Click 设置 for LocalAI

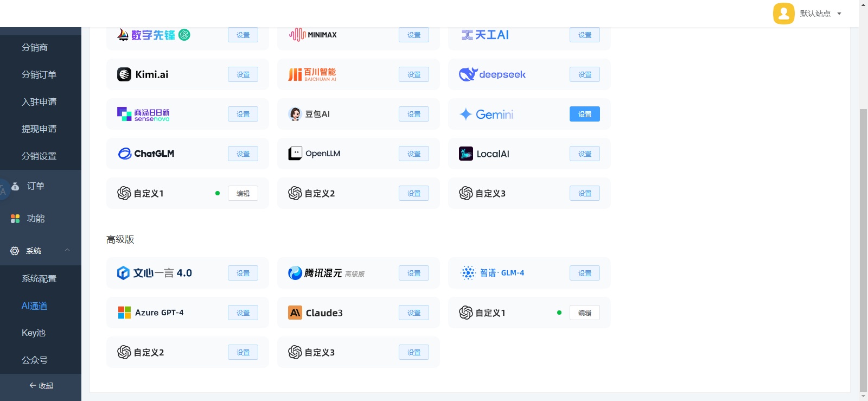tap(585, 154)
